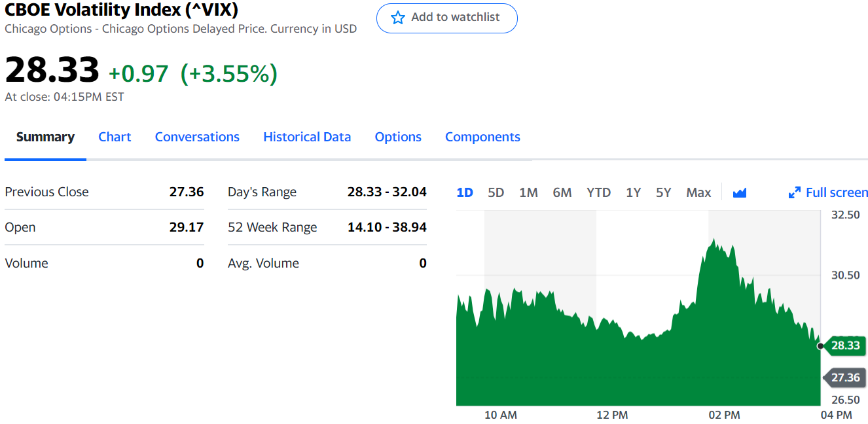Screen dimensions: 868x424
Task: Click the CBOE Volatility Index (^VIX) title
Action: [x=122, y=10]
